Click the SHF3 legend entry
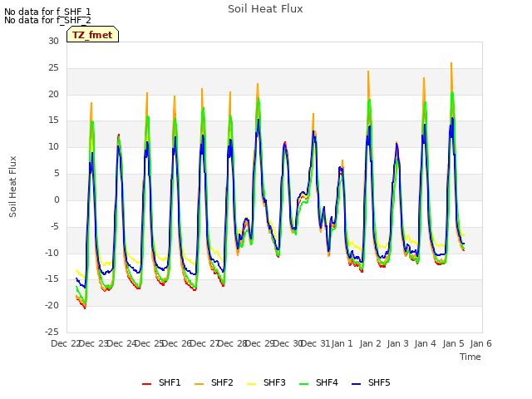 coord(266,382)
